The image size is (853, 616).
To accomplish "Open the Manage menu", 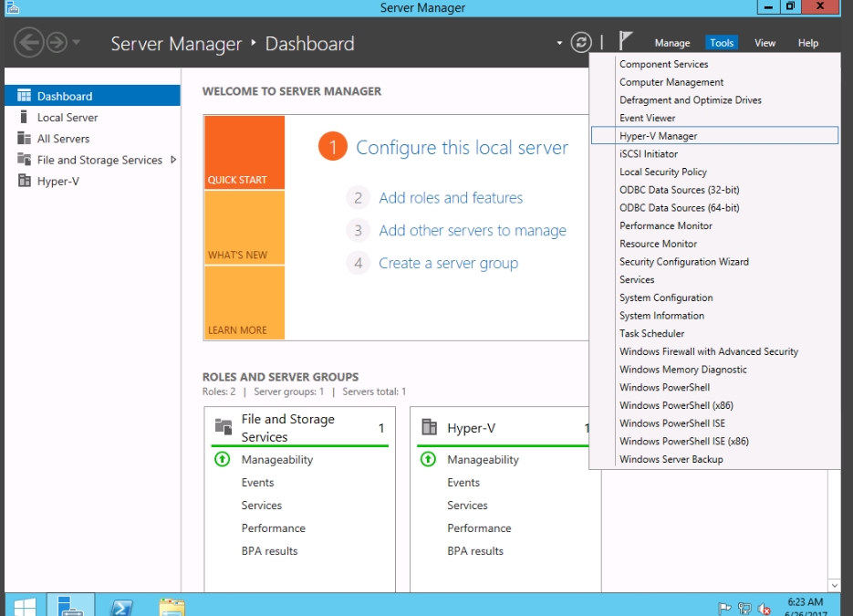I will [671, 43].
